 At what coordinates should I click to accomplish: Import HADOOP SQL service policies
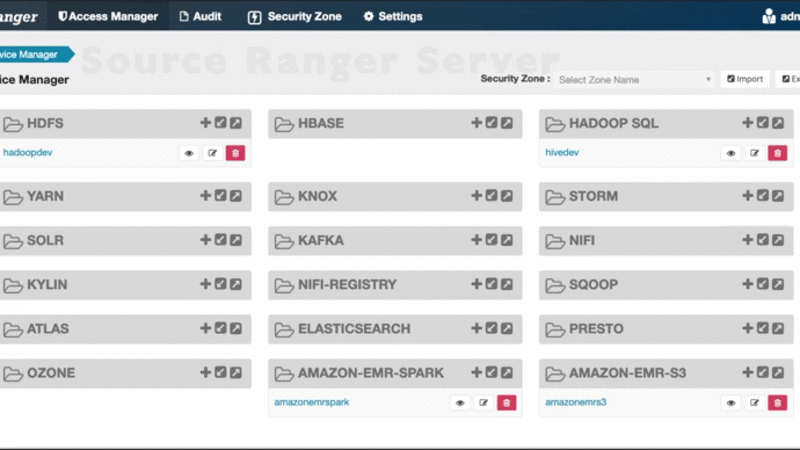pos(763,123)
